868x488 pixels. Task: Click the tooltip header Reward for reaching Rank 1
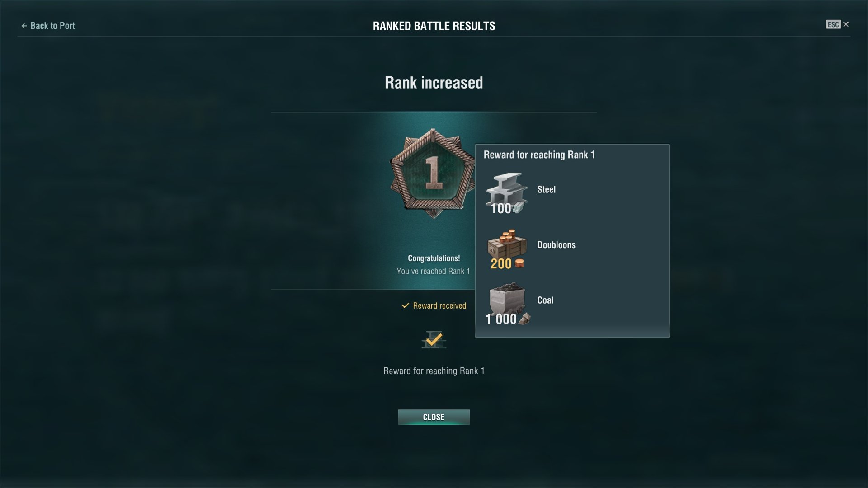pos(539,155)
